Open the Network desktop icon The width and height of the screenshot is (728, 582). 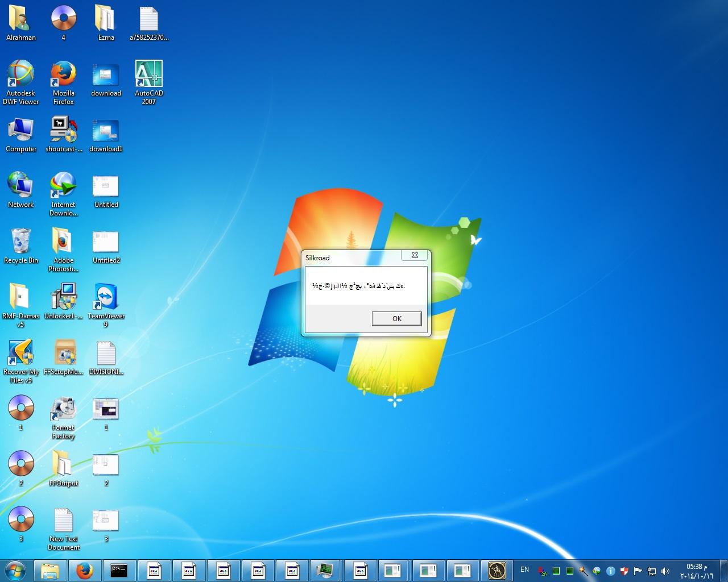[21, 190]
